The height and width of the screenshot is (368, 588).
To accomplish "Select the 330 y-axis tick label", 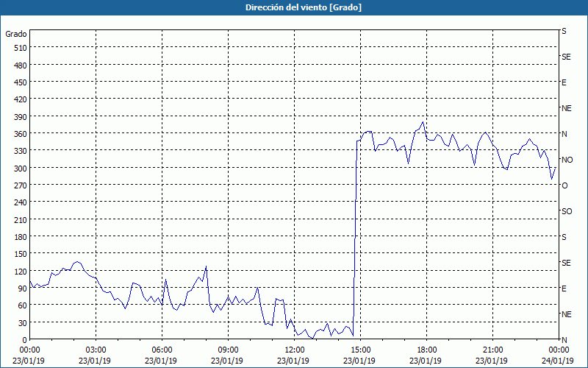I will point(21,151).
